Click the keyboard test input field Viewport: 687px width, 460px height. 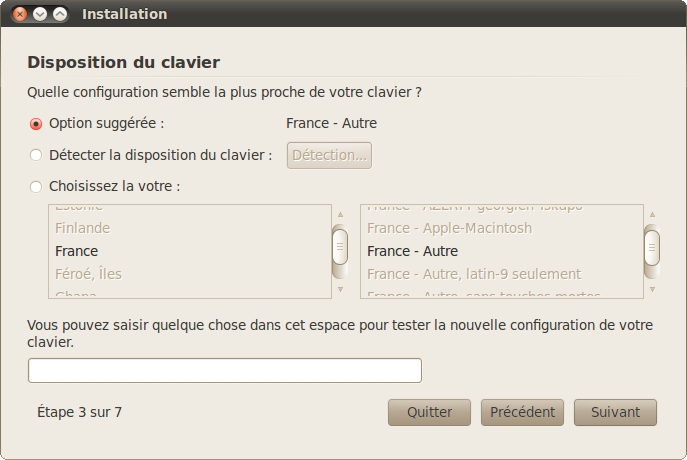point(225,370)
